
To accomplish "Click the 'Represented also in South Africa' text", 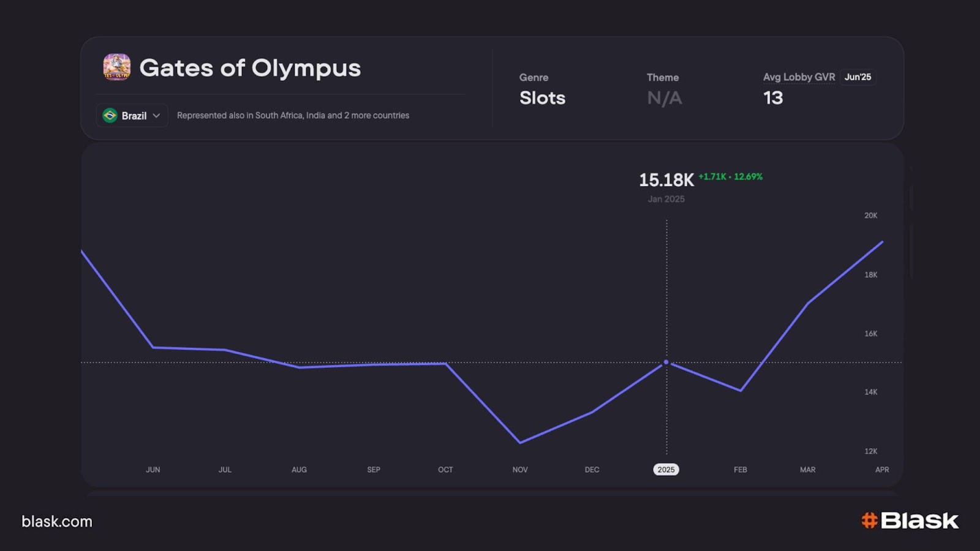I will 293,115.
